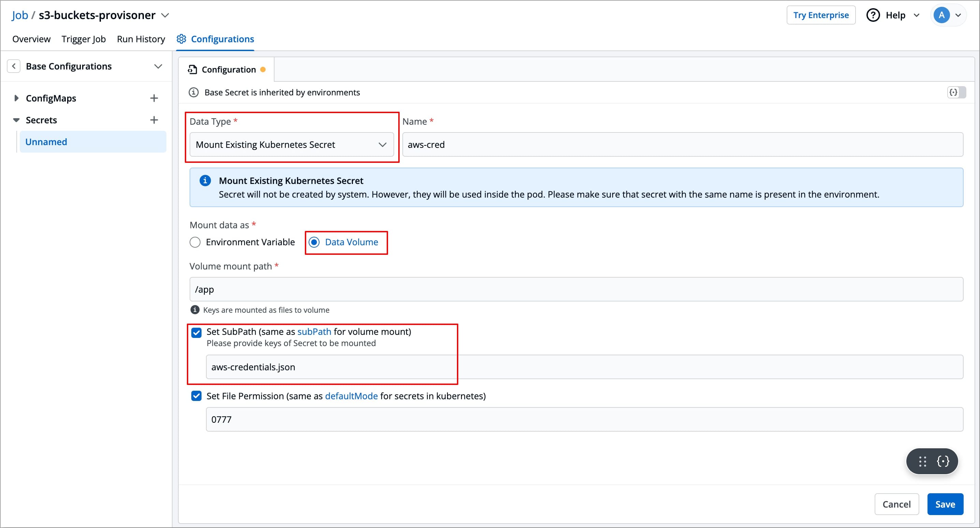Click the info icon beside Base Secret message
Viewport: 980px width, 528px height.
tap(194, 92)
